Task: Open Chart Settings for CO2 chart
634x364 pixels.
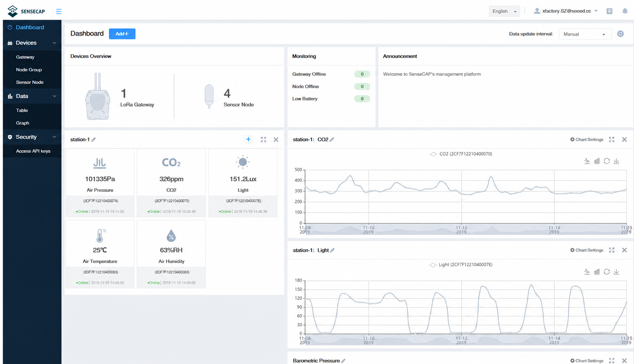Action: 586,139
